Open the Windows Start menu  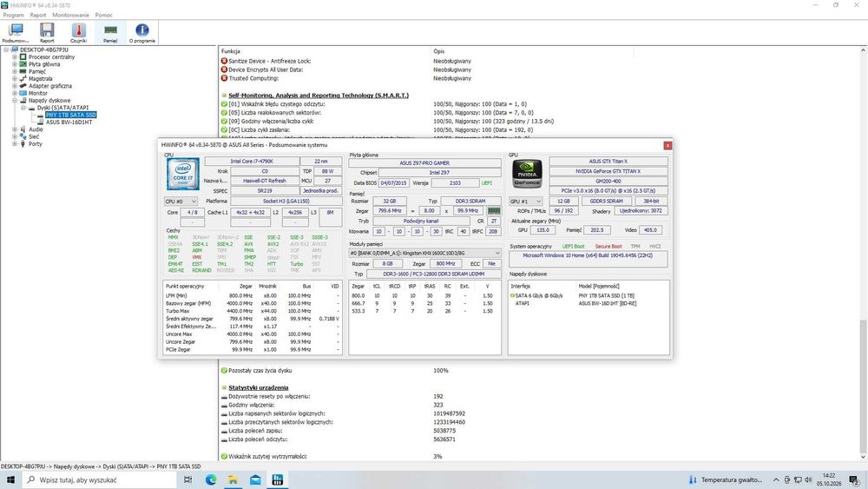coord(10,479)
